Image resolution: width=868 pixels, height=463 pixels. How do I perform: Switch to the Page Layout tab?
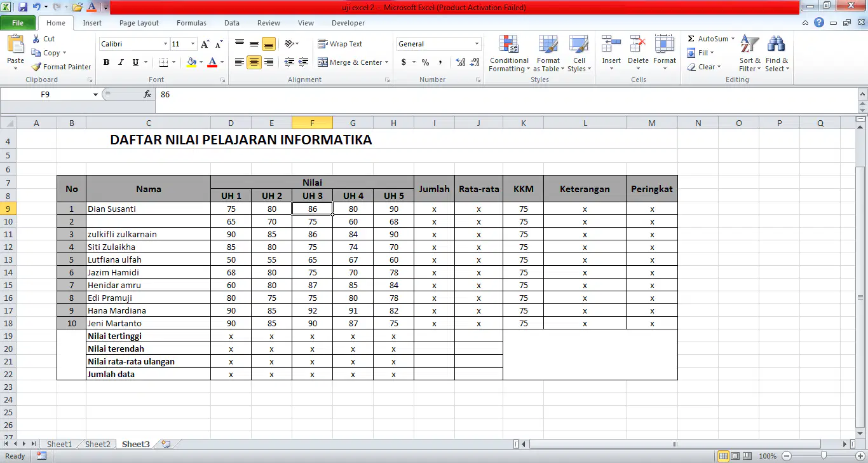tap(139, 23)
